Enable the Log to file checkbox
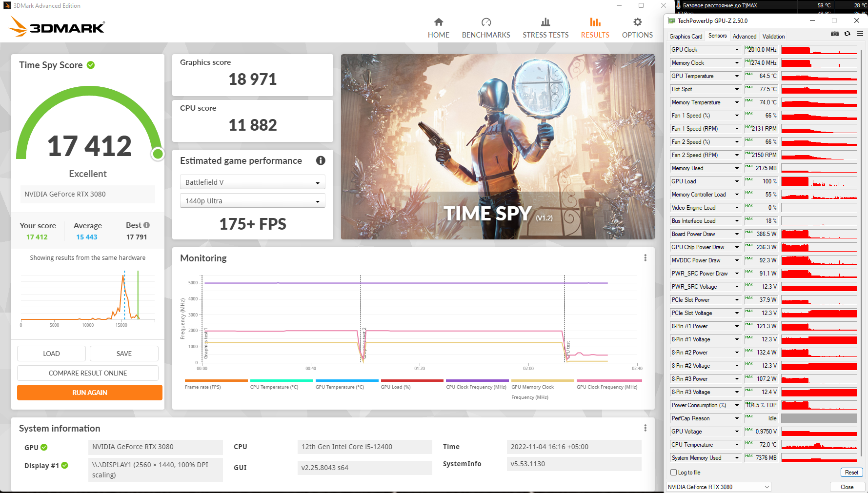Viewport: 868px width, 493px height. [x=674, y=473]
